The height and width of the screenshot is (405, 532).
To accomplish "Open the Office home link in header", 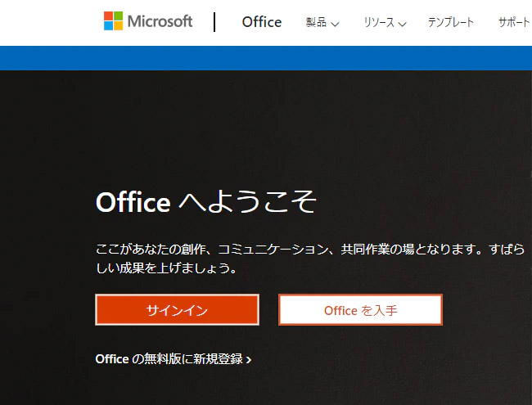I will click(x=262, y=22).
